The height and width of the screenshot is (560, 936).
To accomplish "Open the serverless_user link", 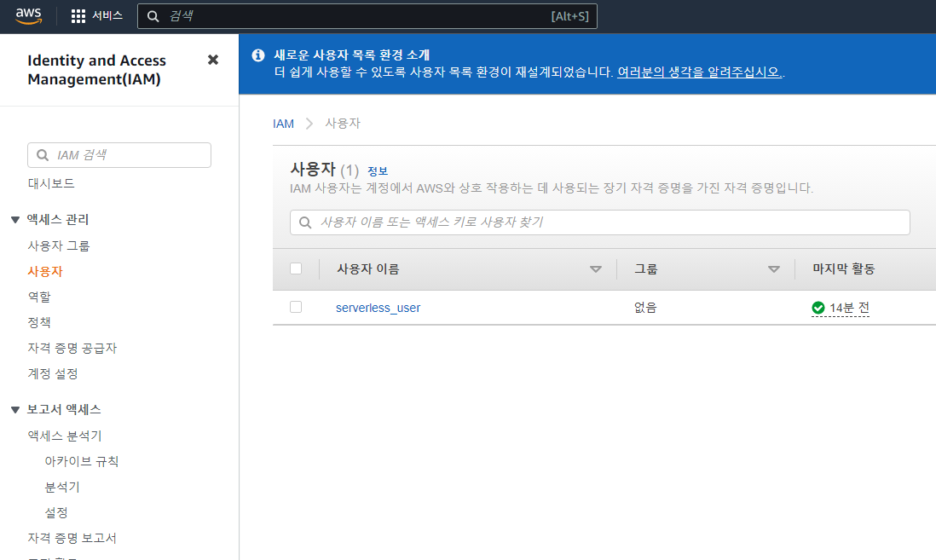I will tap(378, 308).
